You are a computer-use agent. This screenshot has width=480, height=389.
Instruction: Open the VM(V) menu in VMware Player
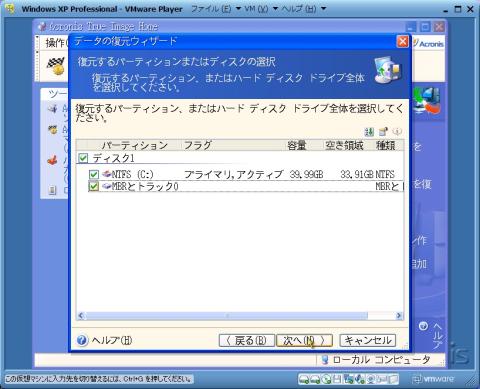pyautogui.click(x=256, y=9)
